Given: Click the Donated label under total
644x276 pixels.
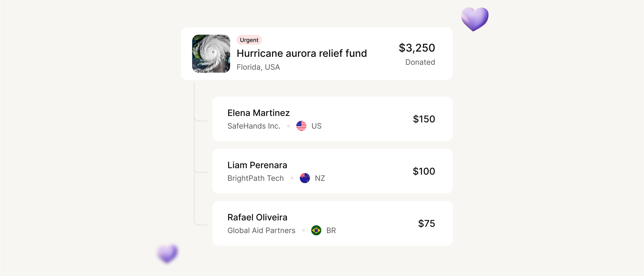Looking at the screenshot, I should (x=420, y=62).
